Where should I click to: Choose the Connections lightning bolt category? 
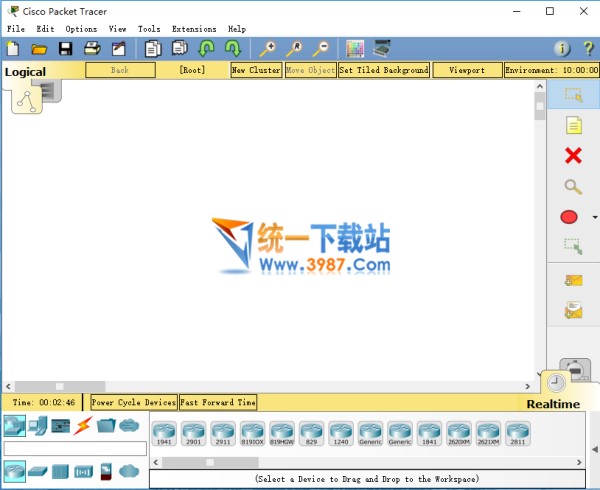82,426
